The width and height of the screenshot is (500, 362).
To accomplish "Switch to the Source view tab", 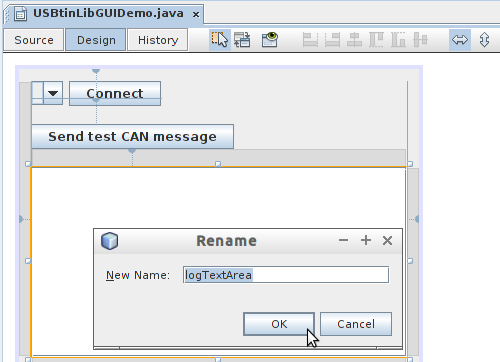I will tap(34, 40).
